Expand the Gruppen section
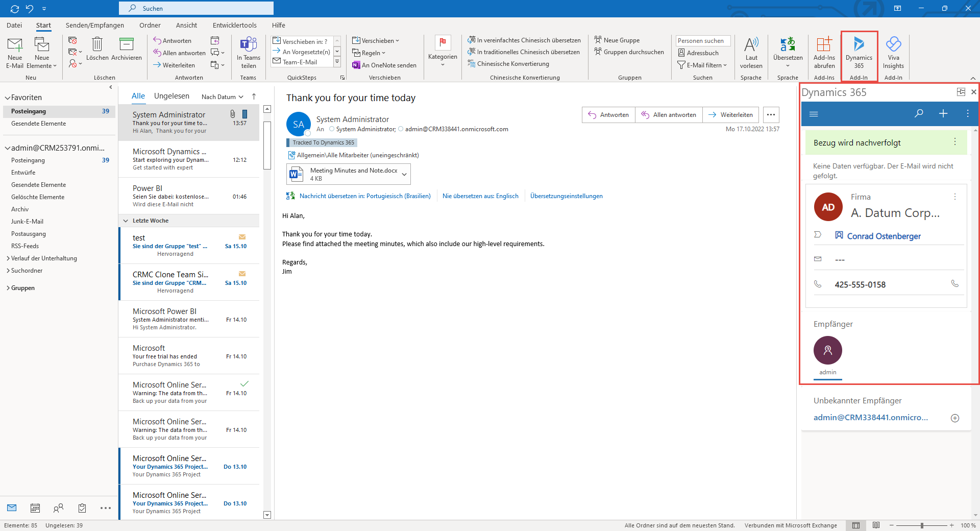980x531 pixels. click(8, 288)
